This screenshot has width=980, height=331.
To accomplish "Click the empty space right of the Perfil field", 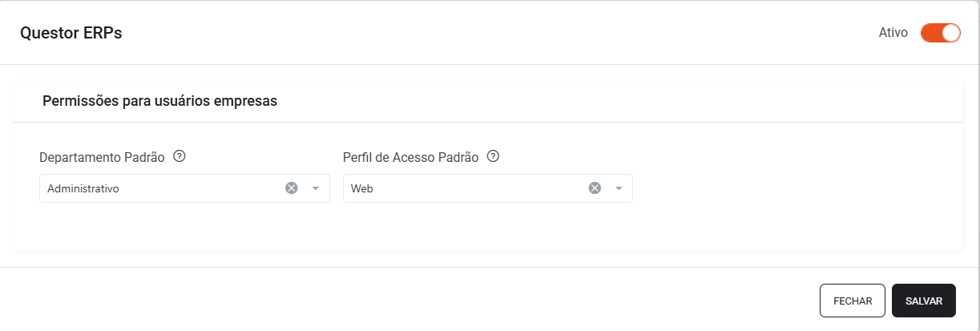I will 793,188.
